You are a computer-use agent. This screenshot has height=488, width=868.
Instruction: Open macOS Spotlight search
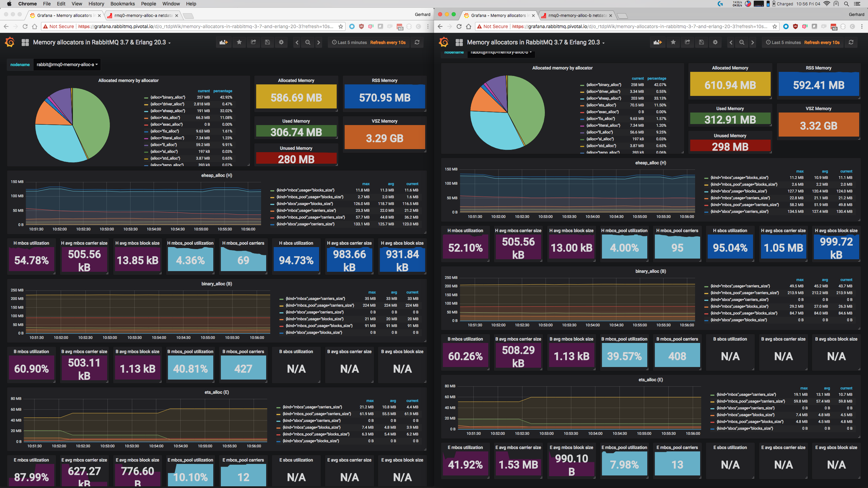(x=846, y=4)
